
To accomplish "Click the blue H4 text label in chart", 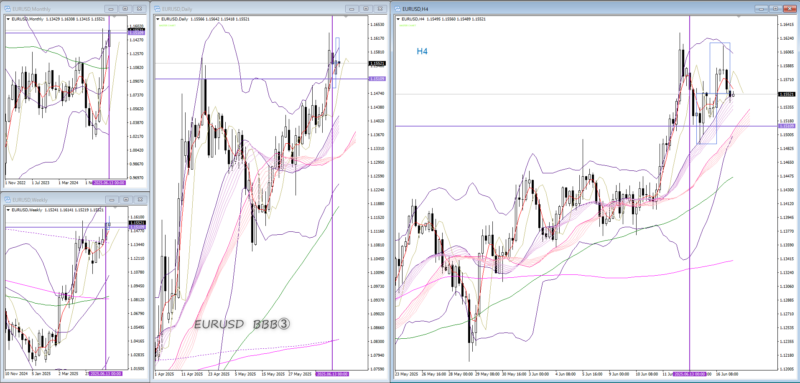I will (422, 51).
